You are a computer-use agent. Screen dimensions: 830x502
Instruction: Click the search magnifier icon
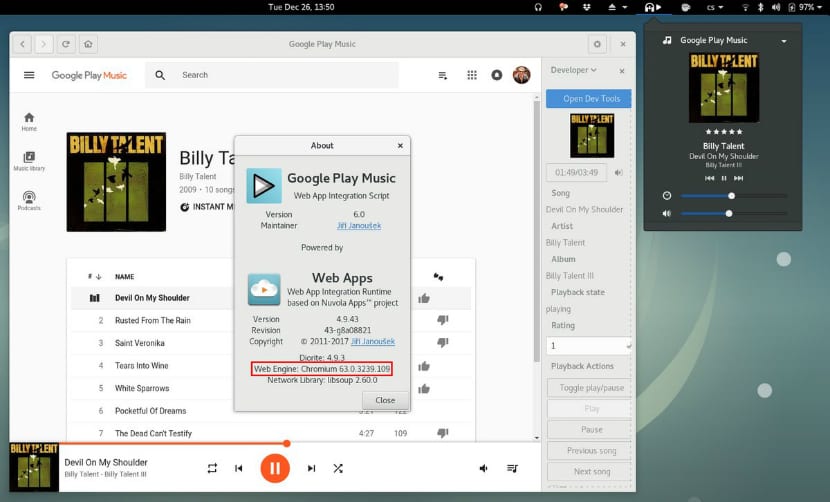[160, 75]
